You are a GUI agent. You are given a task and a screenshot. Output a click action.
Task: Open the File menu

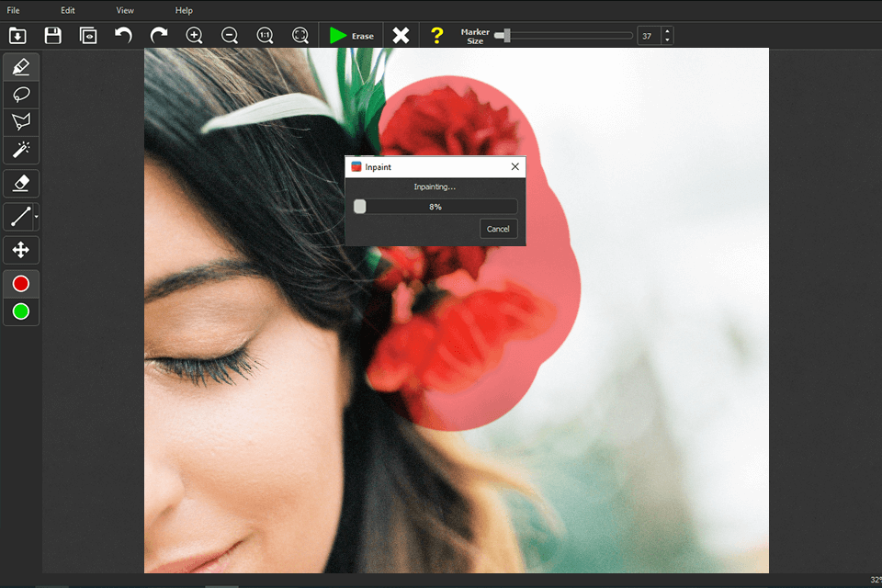tap(13, 10)
